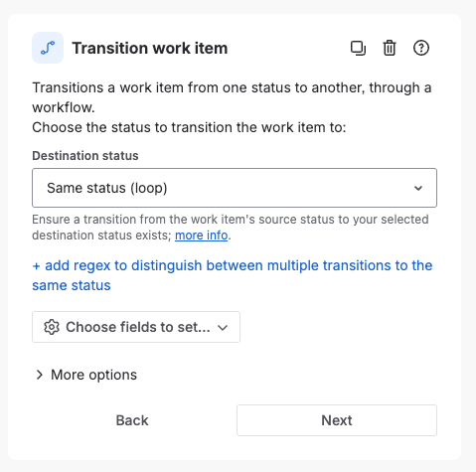Click the arrow chevron beside More options
The height and width of the screenshot is (472, 476).
[x=40, y=375]
